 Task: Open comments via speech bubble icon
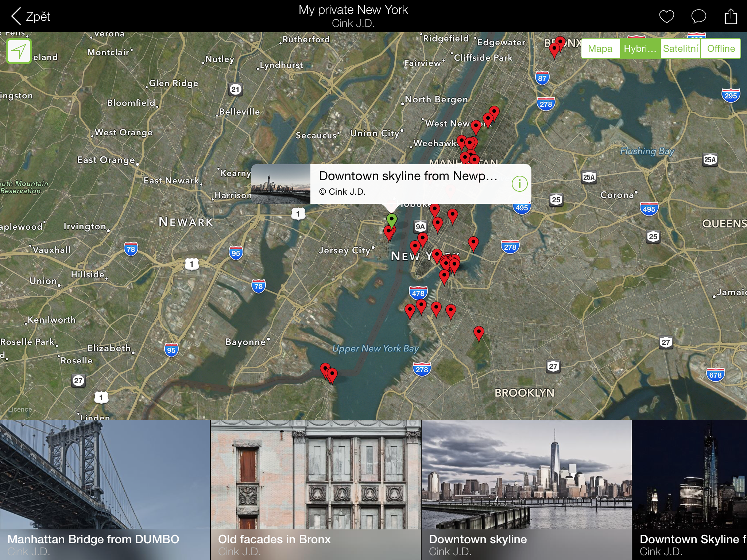coord(698,16)
